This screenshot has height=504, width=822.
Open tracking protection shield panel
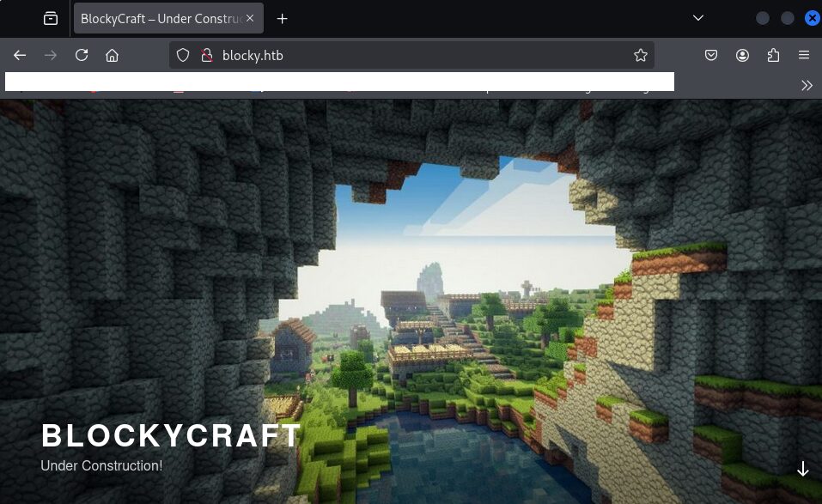click(x=182, y=55)
